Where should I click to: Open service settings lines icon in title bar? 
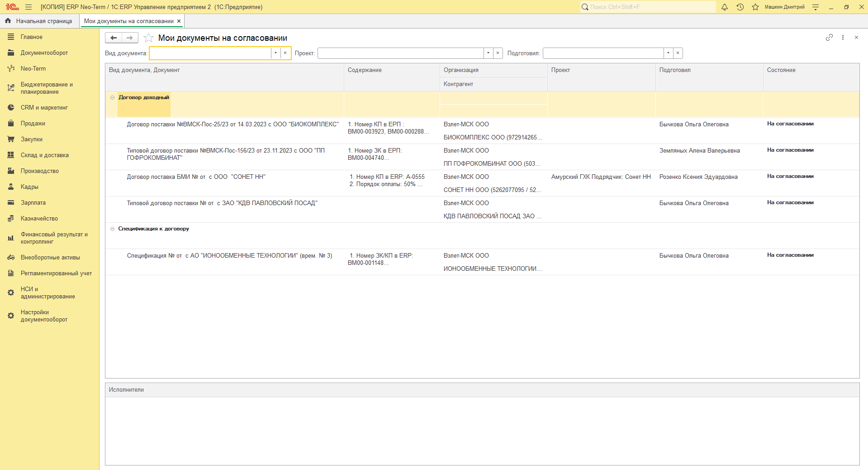coord(816,7)
